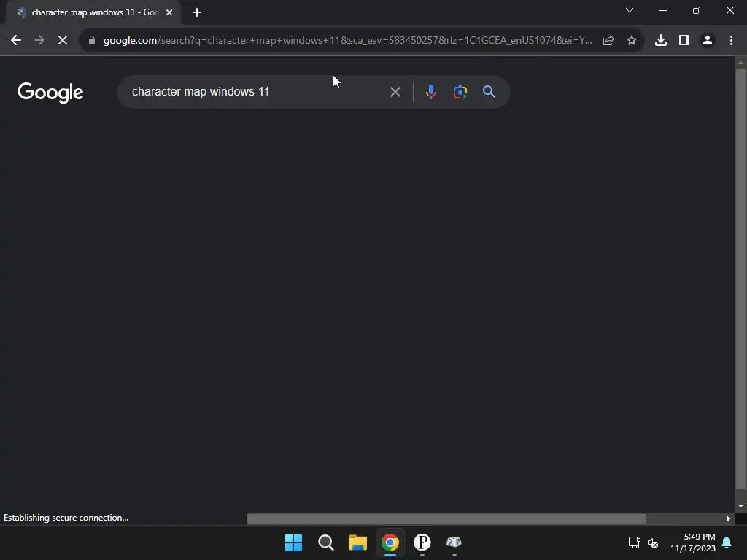The image size is (747, 560).
Task: Open the Chrome profile menu
Action: (708, 41)
